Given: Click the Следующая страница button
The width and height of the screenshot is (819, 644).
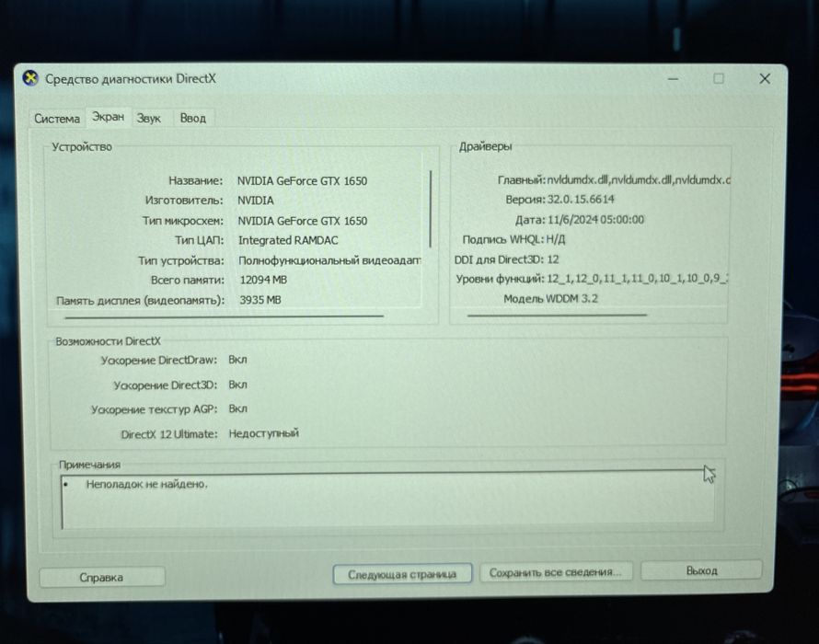Looking at the screenshot, I should [x=402, y=574].
